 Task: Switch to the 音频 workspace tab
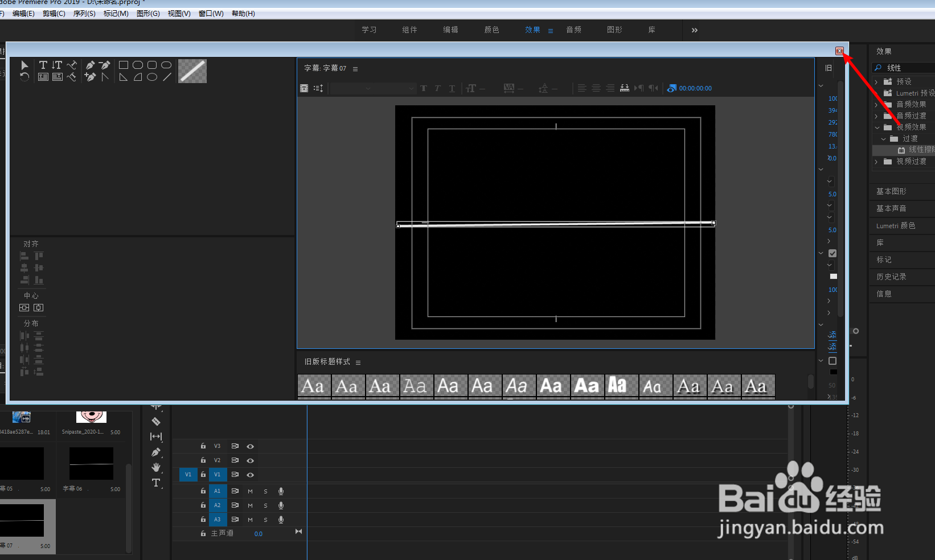[574, 30]
